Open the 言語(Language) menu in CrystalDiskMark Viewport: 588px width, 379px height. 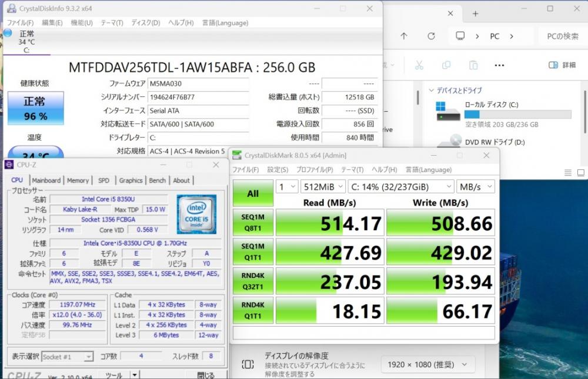[x=429, y=169]
